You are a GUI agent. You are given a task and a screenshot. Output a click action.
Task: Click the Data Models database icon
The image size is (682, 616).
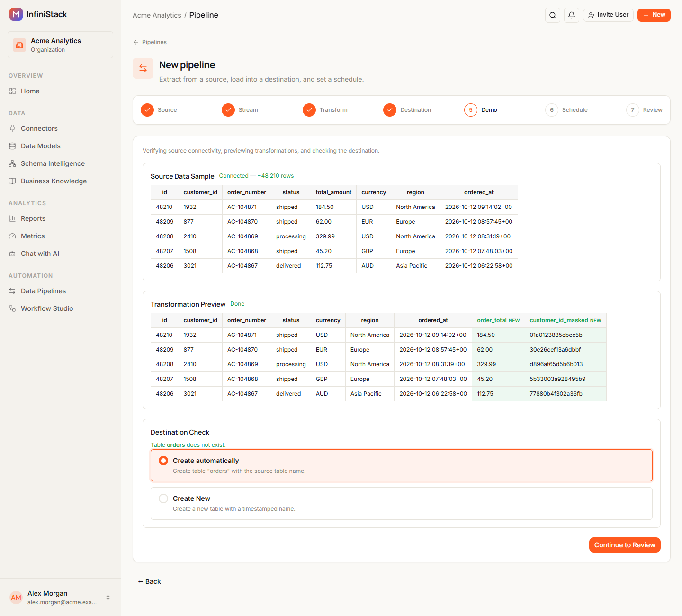pyautogui.click(x=12, y=146)
